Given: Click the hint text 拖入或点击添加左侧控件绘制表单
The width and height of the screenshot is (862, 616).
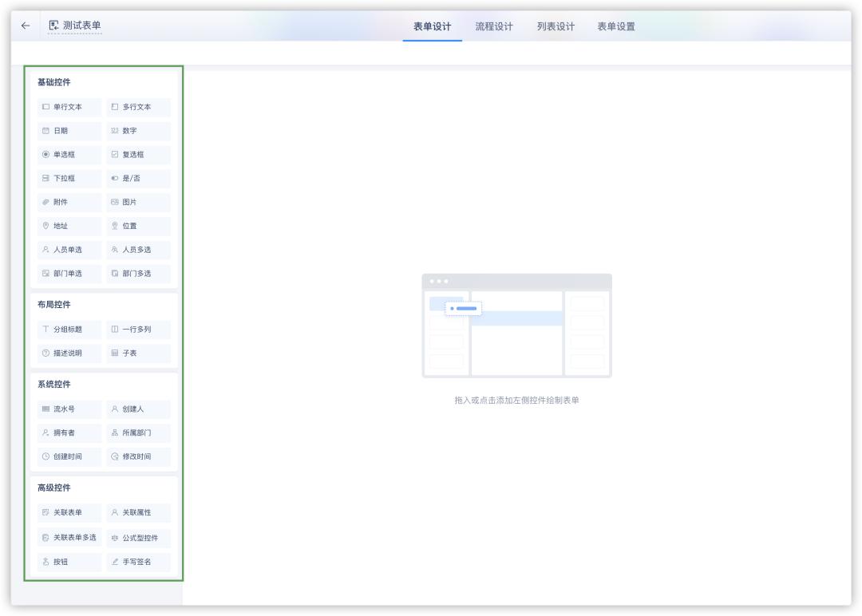Looking at the screenshot, I should (516, 400).
